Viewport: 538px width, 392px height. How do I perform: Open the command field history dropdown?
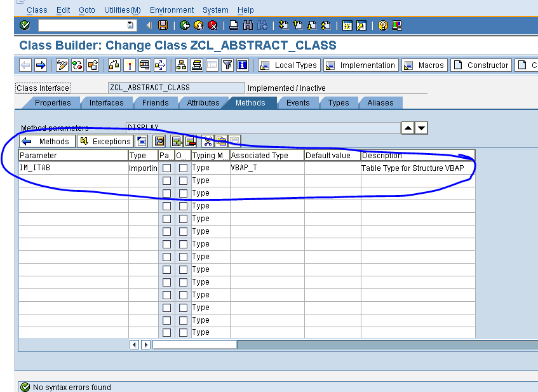click(x=130, y=25)
